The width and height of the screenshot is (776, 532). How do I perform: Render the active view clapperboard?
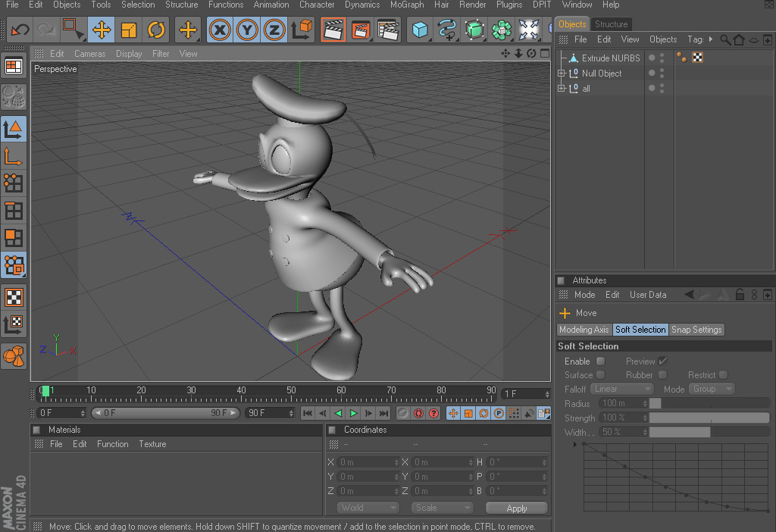coord(333,30)
